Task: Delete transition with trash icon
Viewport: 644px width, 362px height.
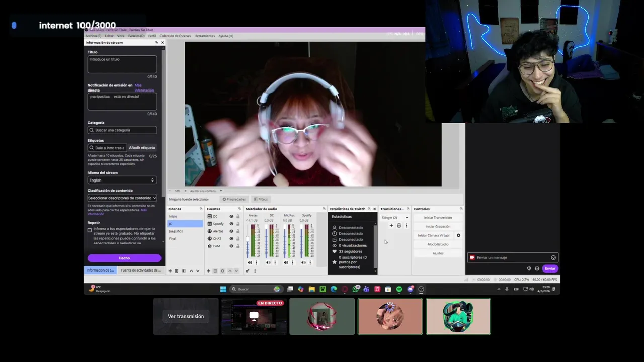Action: 399,225
